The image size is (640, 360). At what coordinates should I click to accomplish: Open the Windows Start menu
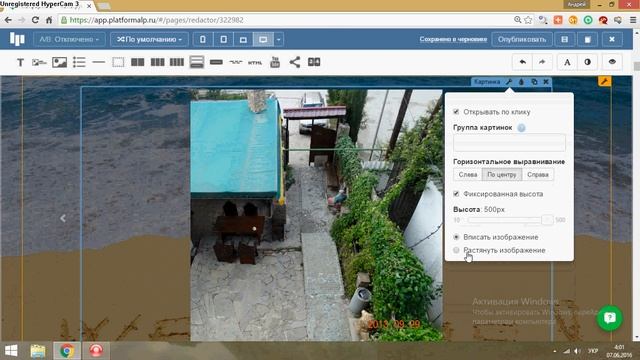point(11,351)
